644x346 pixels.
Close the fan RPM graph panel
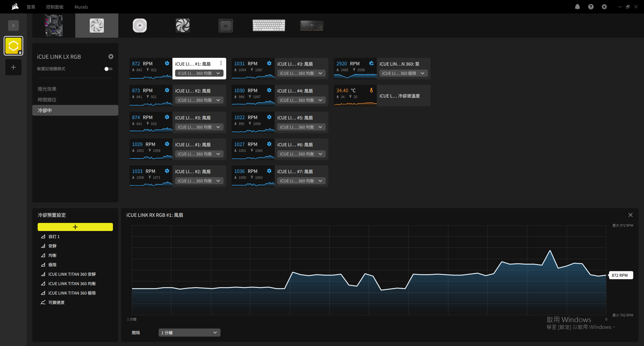click(630, 215)
